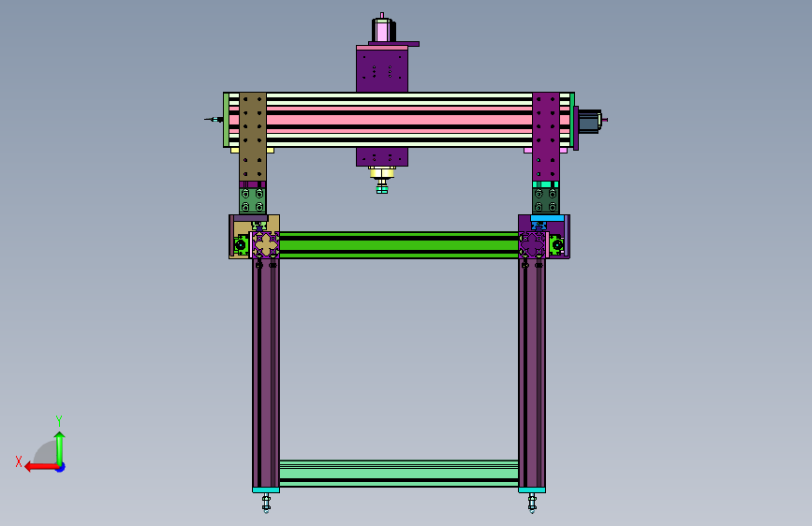Click the red X axis arrow of the triad
The width and height of the screenshot is (812, 526).
[x=41, y=467]
